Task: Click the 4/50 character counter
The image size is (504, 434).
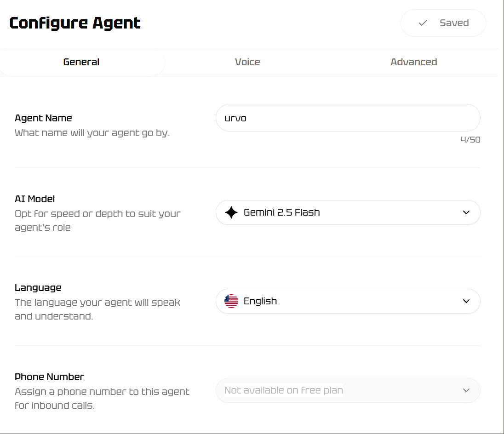Action: click(470, 140)
